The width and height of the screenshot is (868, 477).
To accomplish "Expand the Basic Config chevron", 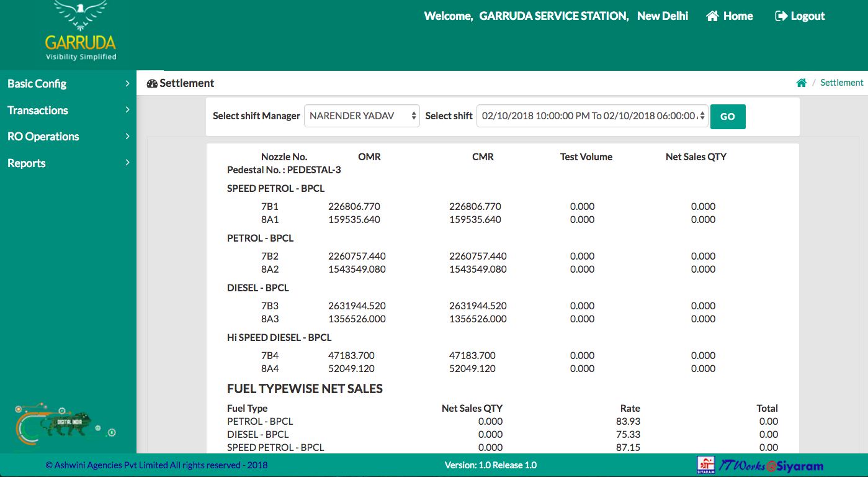I will tap(127, 83).
